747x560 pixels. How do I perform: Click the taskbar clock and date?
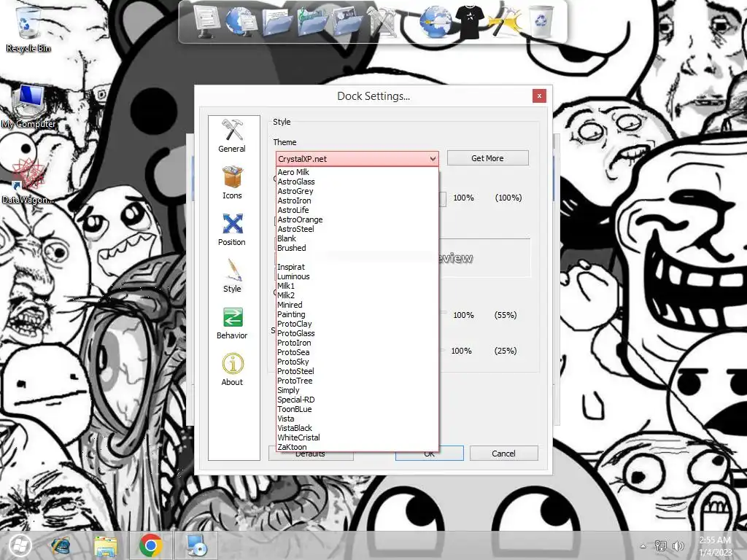coord(715,545)
